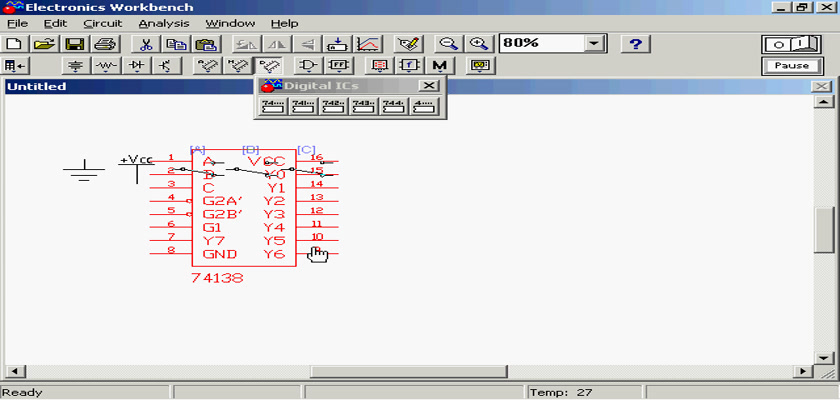Choose the 74xx IC family
The image size is (840, 400).
273,107
